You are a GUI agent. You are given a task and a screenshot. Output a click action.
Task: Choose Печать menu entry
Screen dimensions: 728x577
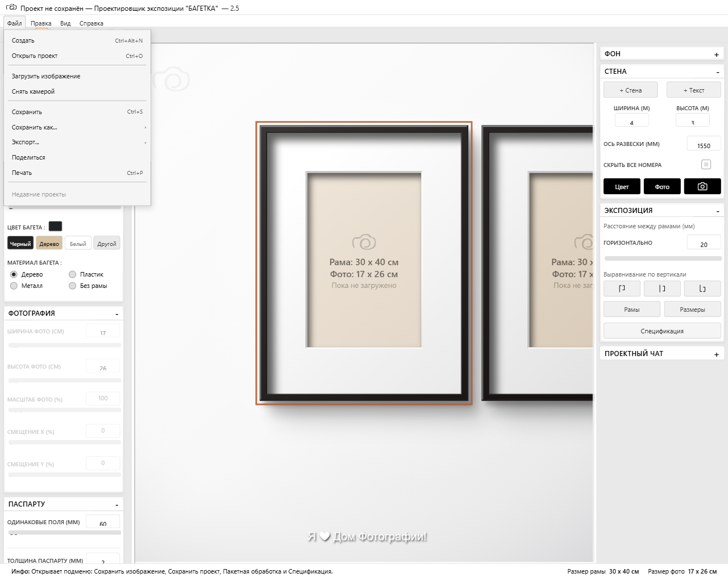click(77, 173)
